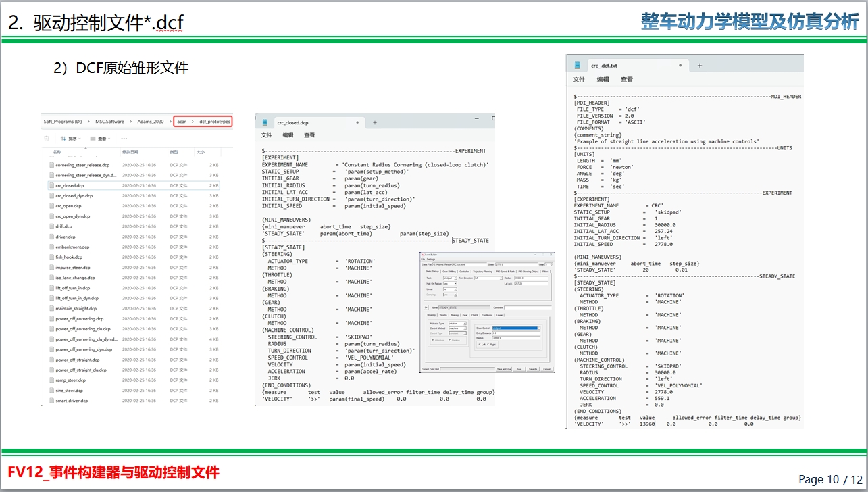
Task: Click Cancel button in Event Builder
Action: pos(546,369)
